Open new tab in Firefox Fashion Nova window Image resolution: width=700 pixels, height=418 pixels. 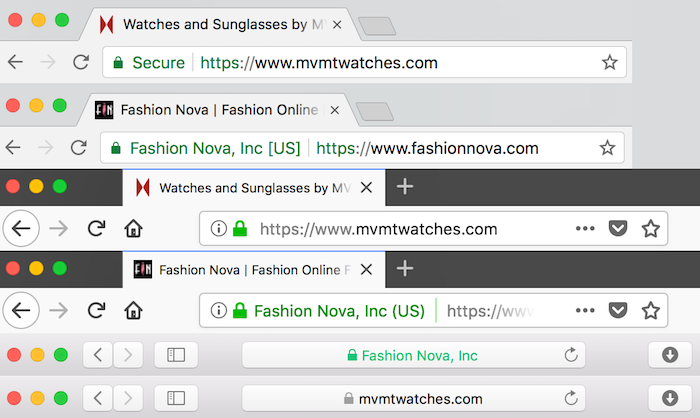pyautogui.click(x=404, y=268)
